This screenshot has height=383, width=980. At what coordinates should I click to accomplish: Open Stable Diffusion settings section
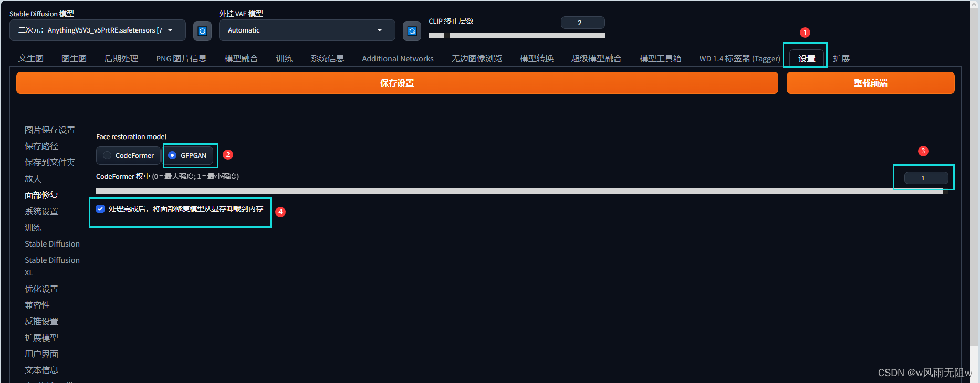point(52,243)
